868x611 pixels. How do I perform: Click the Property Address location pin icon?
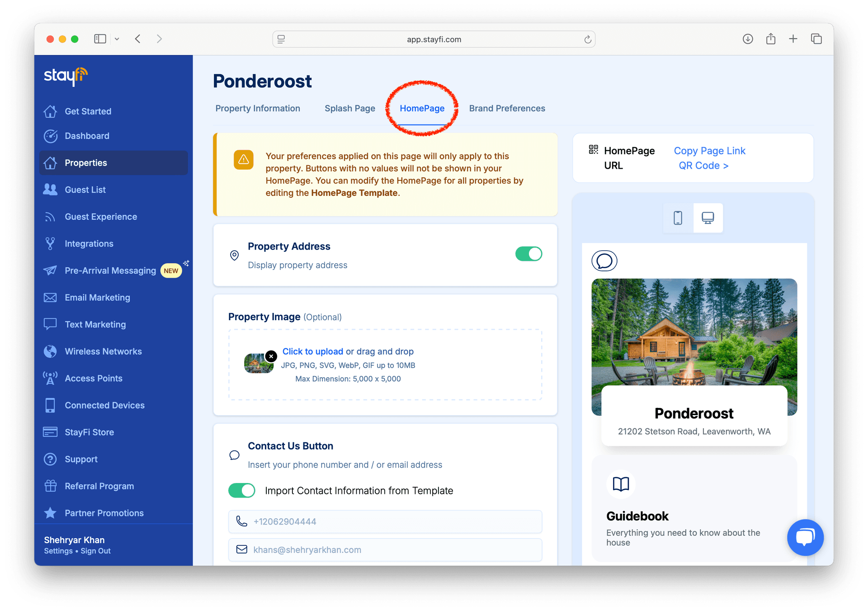tap(234, 256)
